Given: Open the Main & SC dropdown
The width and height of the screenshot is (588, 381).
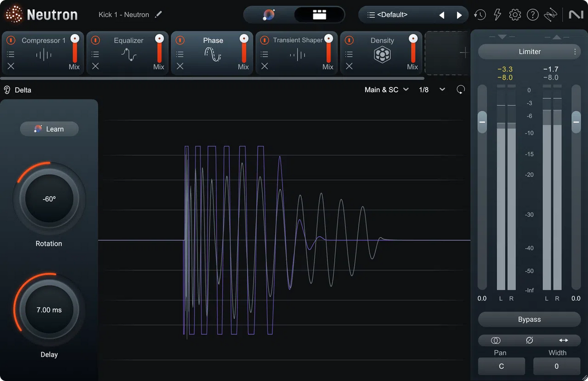Looking at the screenshot, I should point(386,90).
